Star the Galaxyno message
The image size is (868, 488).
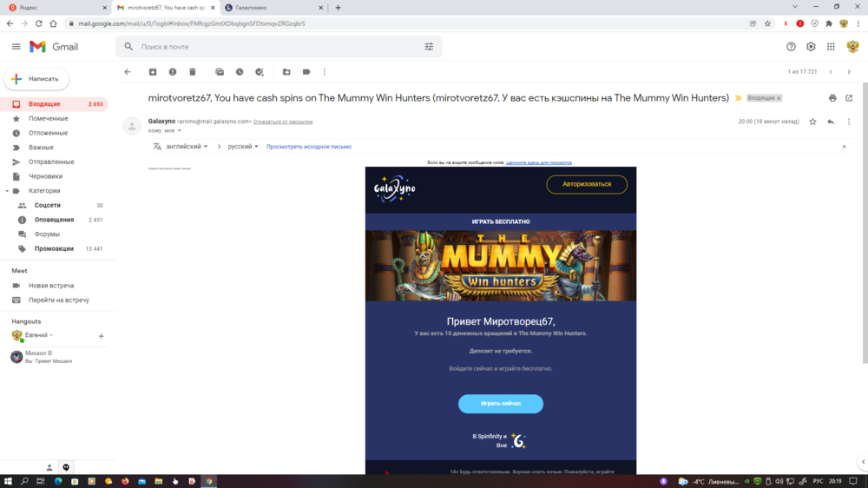point(812,122)
